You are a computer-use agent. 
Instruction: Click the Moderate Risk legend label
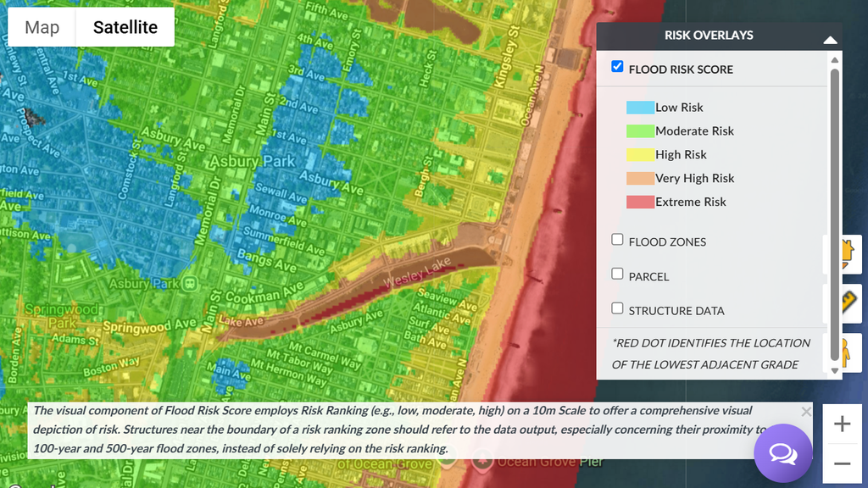[695, 131]
